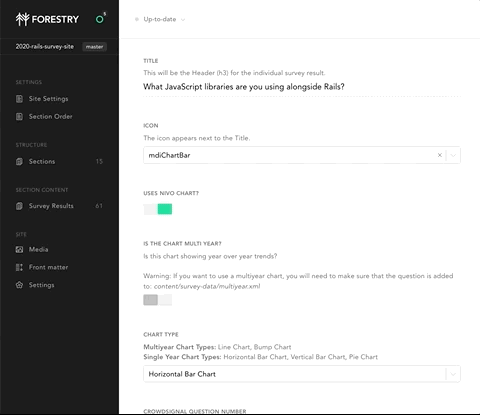The image size is (480, 415).
Task: Click the Front matter icon
Action: click(x=19, y=267)
